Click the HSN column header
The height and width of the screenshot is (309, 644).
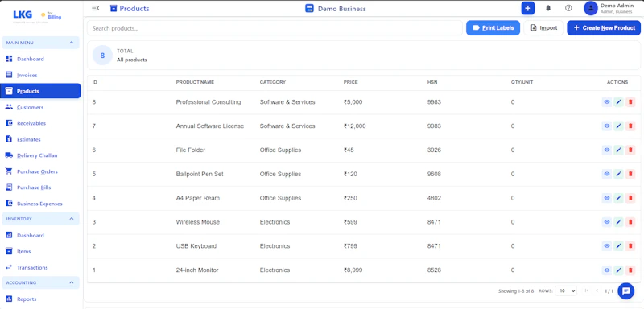tap(432, 82)
